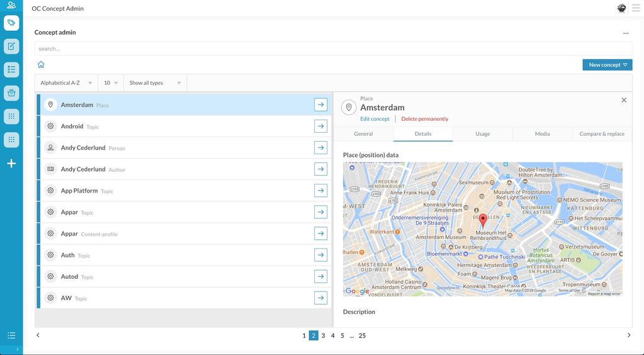Open the Appar Content-profile arrow button
644x355 pixels.
click(x=321, y=234)
